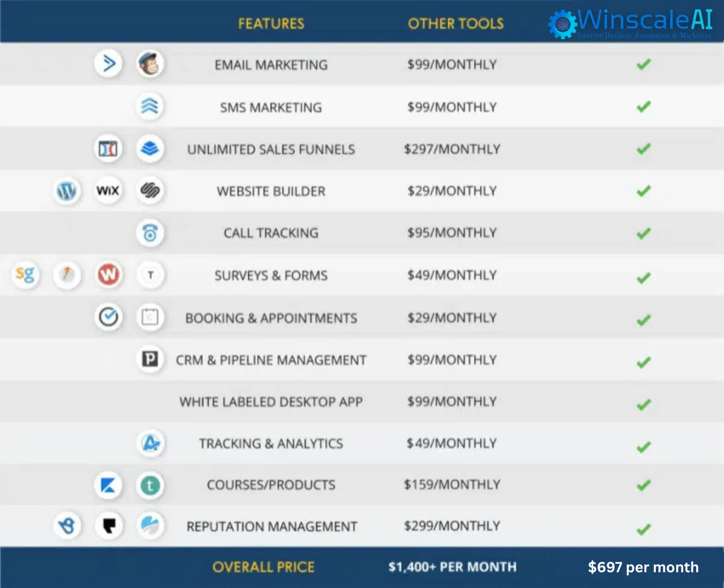Click the UNLIMITED SALES FUNNELS label
The width and height of the screenshot is (724, 588).
click(271, 149)
